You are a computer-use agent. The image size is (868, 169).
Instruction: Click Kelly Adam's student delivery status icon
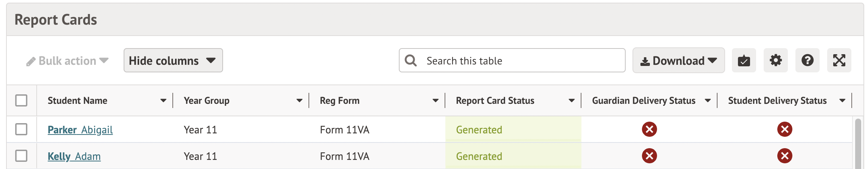pos(784,156)
